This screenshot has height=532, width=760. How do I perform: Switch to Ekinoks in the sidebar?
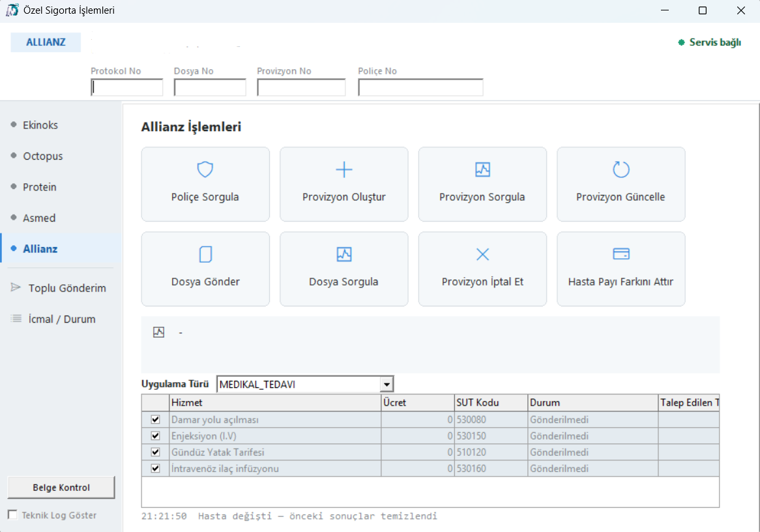(61, 125)
